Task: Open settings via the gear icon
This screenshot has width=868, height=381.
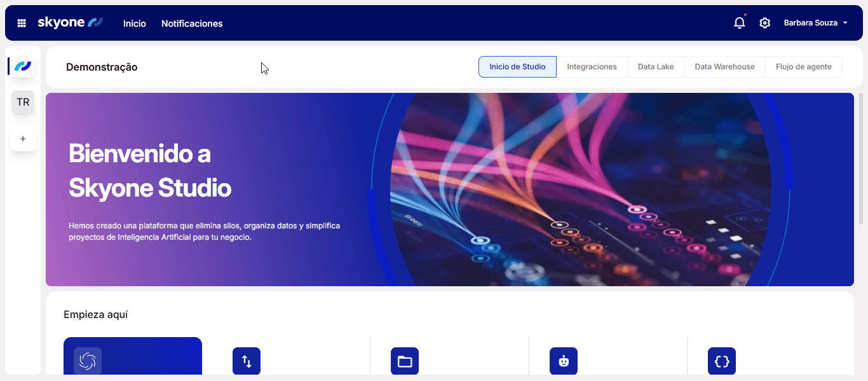Action: tap(764, 23)
